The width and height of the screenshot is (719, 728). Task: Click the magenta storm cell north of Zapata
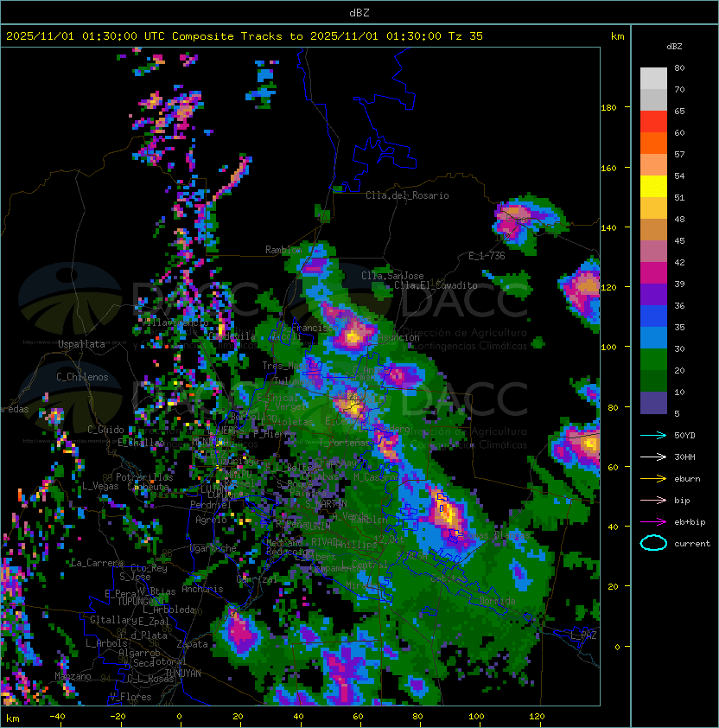point(242,632)
